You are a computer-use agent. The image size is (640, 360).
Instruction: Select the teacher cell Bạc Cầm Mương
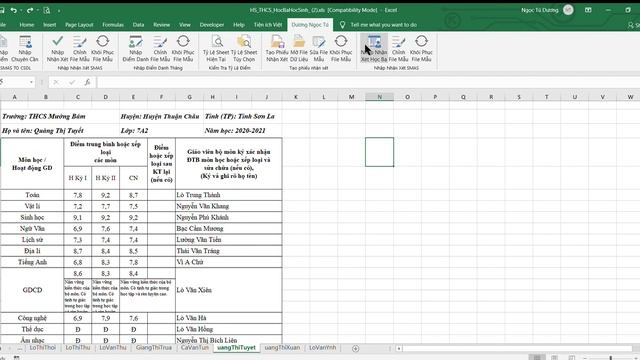point(229,229)
